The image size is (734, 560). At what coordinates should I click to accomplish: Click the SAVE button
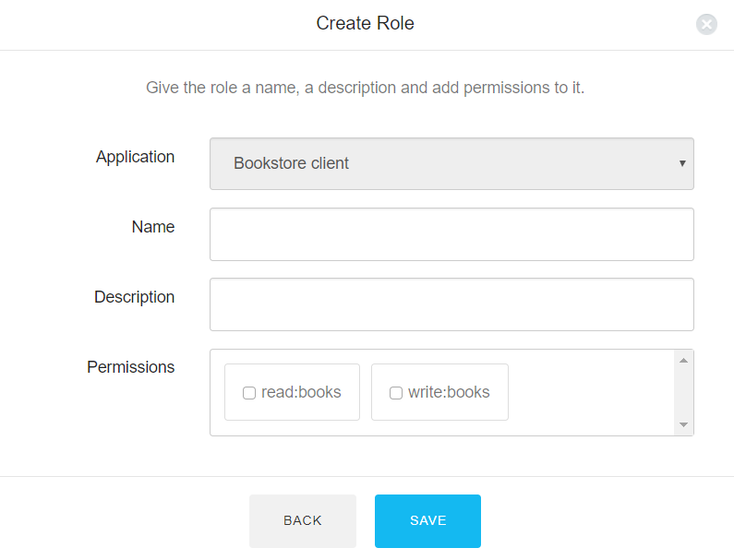pos(427,521)
